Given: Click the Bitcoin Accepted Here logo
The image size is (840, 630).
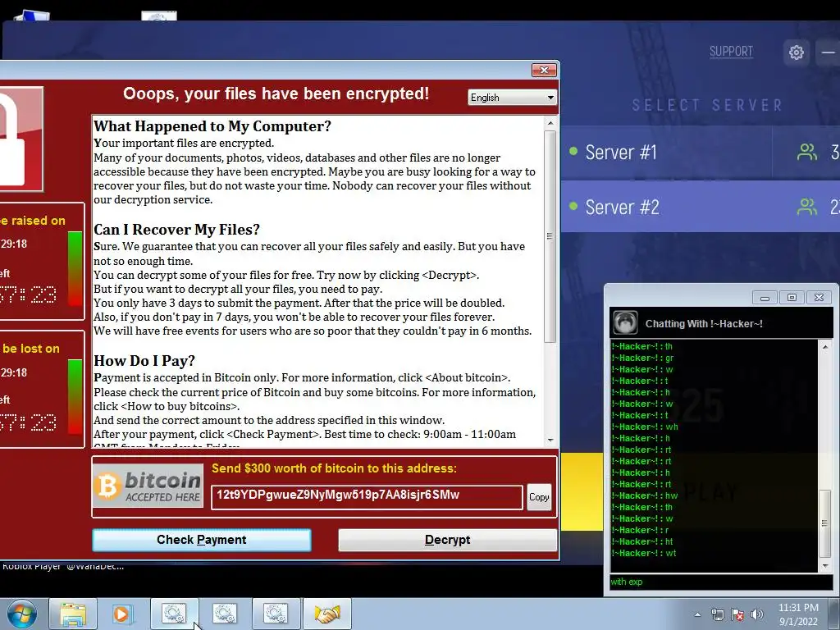Looking at the screenshot, I should (148, 486).
